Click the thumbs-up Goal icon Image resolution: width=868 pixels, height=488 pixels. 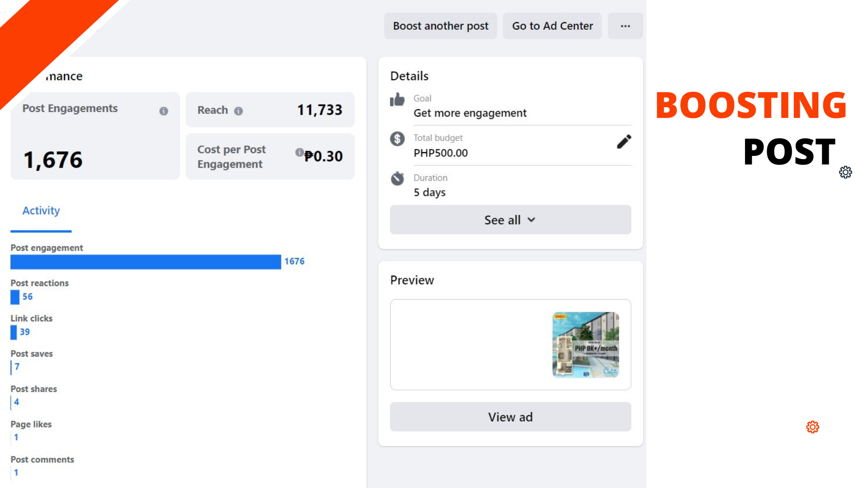coord(397,99)
